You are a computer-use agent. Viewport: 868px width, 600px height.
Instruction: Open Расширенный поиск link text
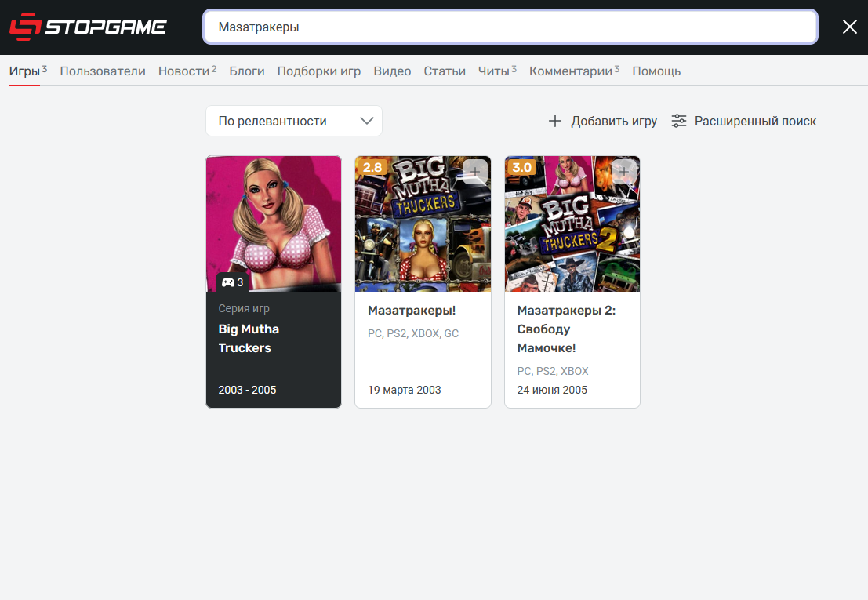click(x=755, y=122)
